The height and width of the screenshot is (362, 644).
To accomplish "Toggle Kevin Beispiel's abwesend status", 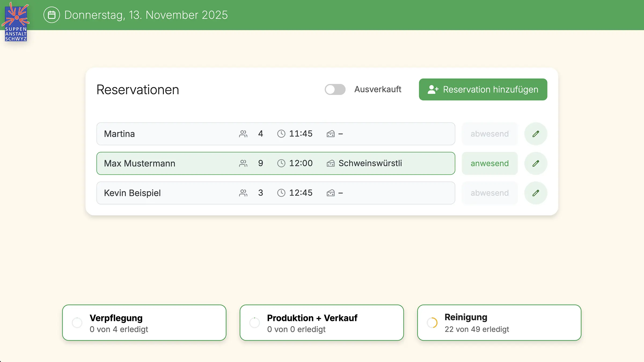I will [x=489, y=193].
